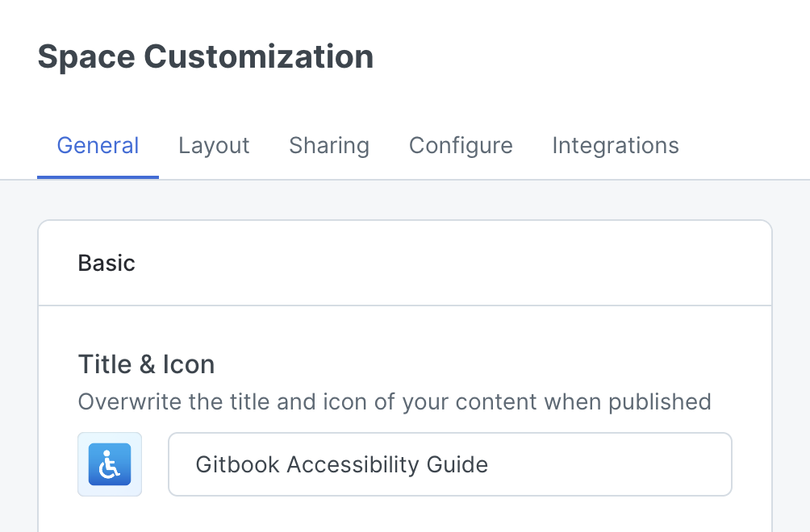
Task: Click the Title & Icon heading
Action: 146,364
